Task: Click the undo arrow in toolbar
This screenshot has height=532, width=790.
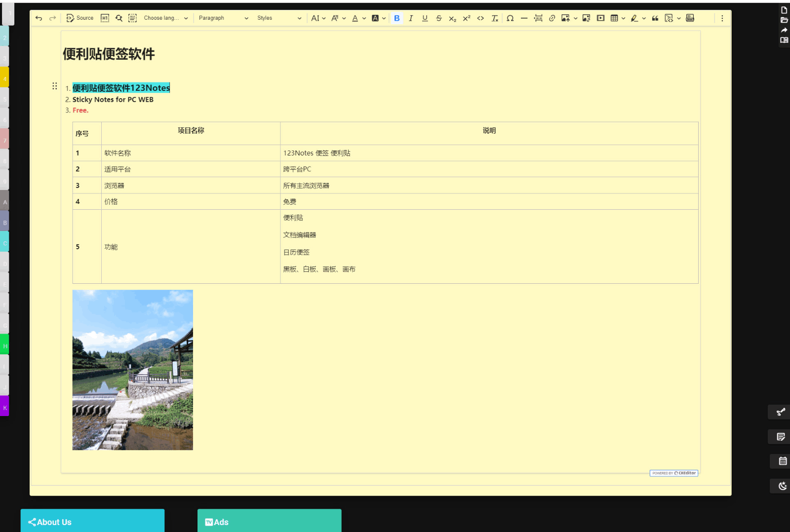Action: click(x=39, y=18)
